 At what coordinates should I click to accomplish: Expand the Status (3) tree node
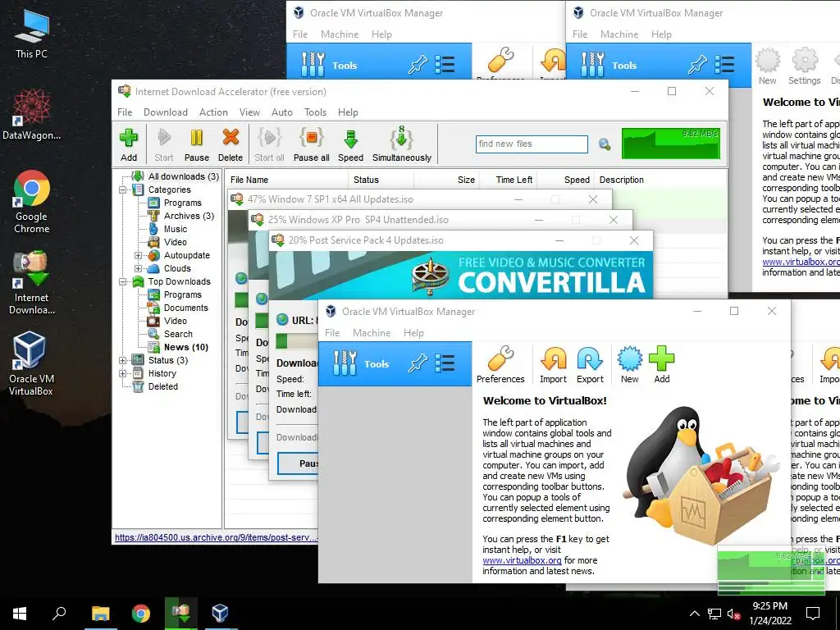tap(123, 361)
